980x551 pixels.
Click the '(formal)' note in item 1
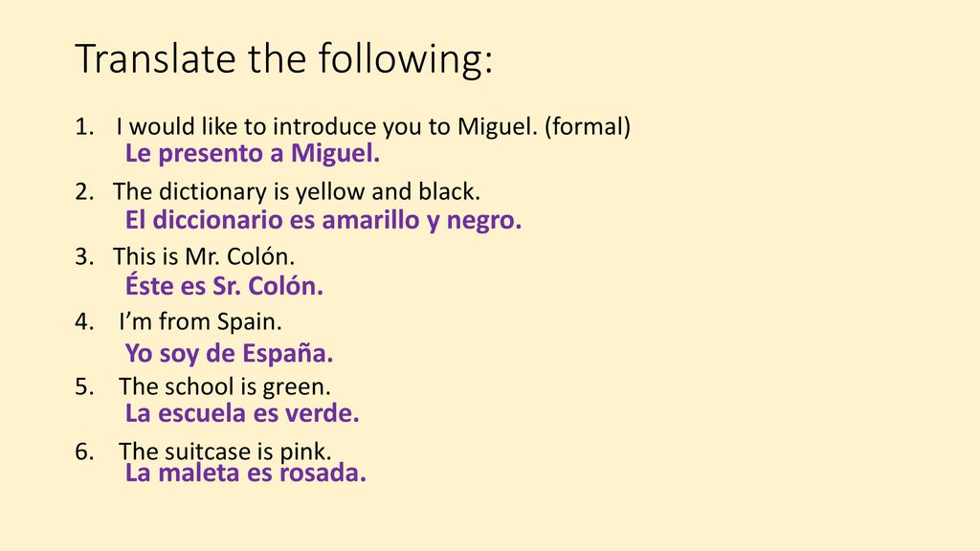coord(588,127)
